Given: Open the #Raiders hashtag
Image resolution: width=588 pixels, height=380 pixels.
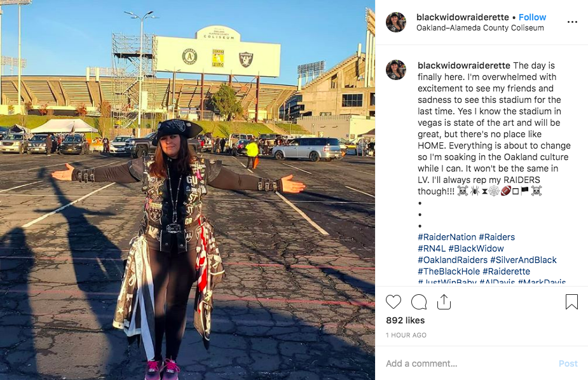Looking at the screenshot, I should 497,237.
